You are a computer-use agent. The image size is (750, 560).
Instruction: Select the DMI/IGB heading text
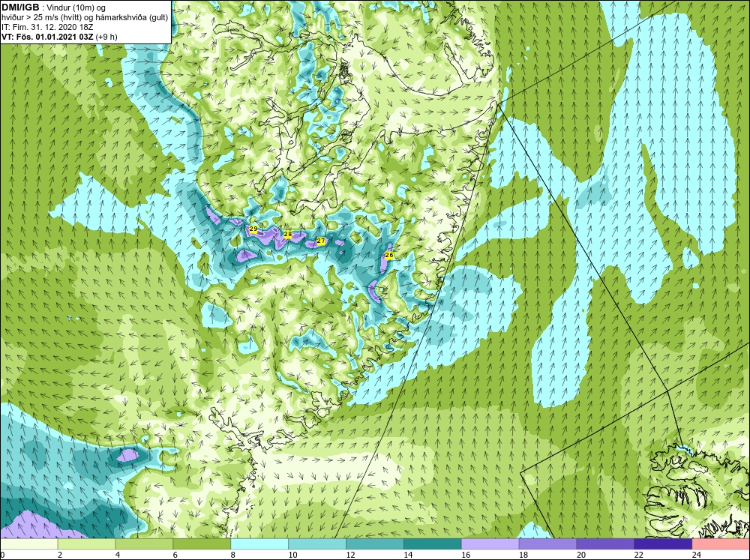click(x=20, y=7)
